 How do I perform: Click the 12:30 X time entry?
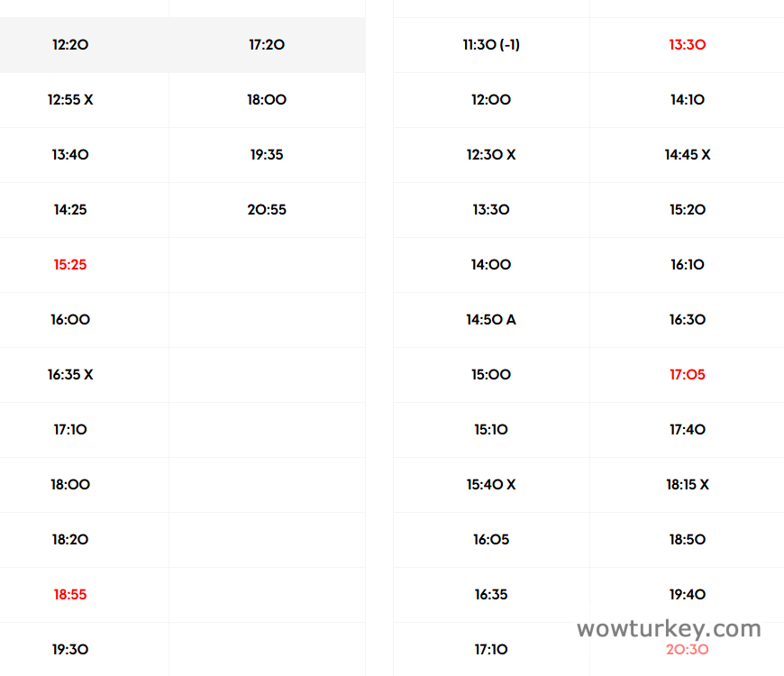491,155
